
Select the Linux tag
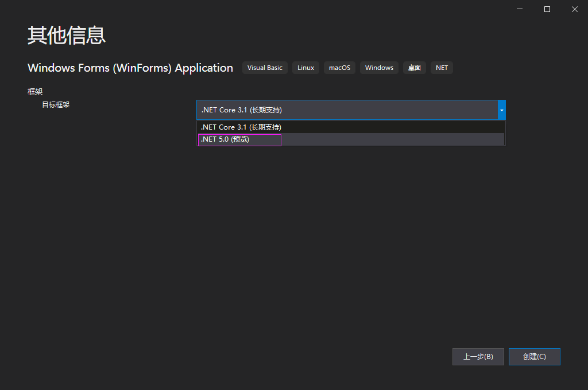pos(305,68)
